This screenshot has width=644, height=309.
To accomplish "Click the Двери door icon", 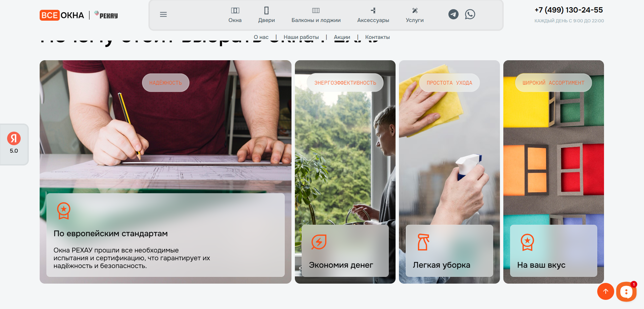I will click(266, 10).
